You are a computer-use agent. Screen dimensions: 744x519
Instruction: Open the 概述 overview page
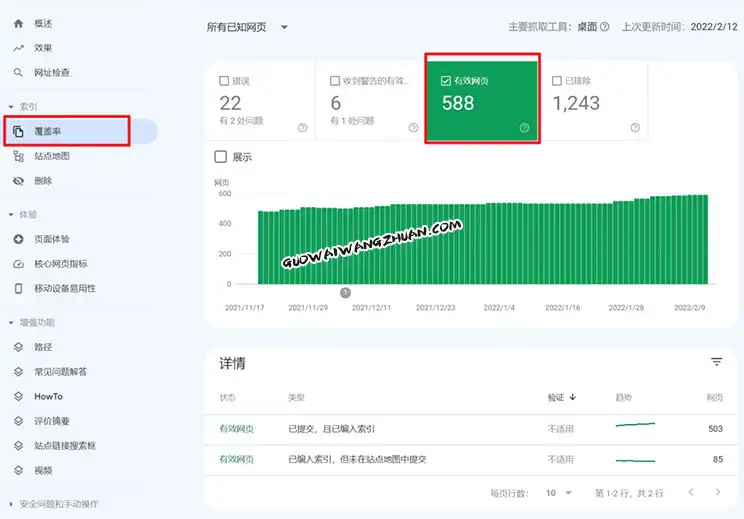pyautogui.click(x=43, y=23)
